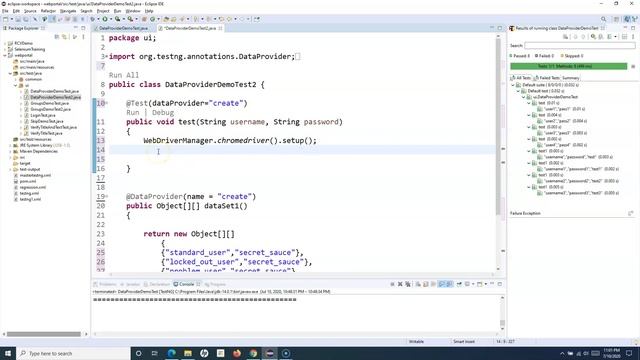This screenshot has width=640, height=360.
Task: Select LoginTest.java in Package Explorer
Action: pyautogui.click(x=42, y=115)
